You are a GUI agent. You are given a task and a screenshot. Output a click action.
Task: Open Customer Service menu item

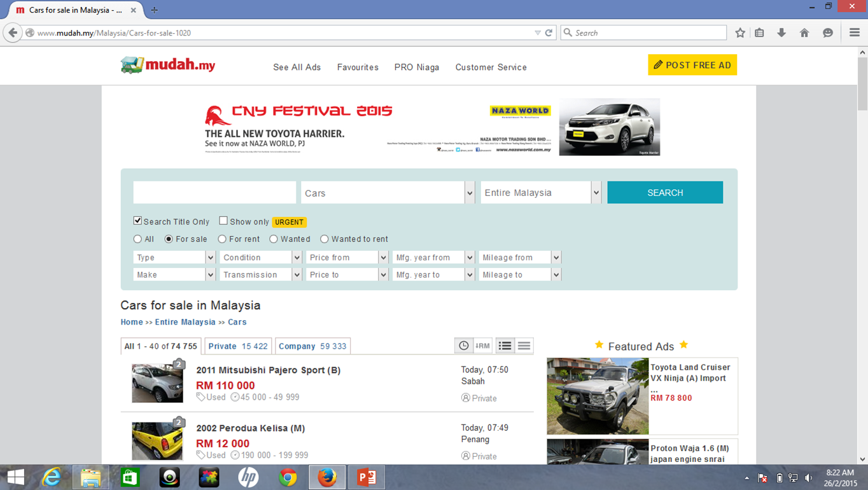(x=491, y=67)
